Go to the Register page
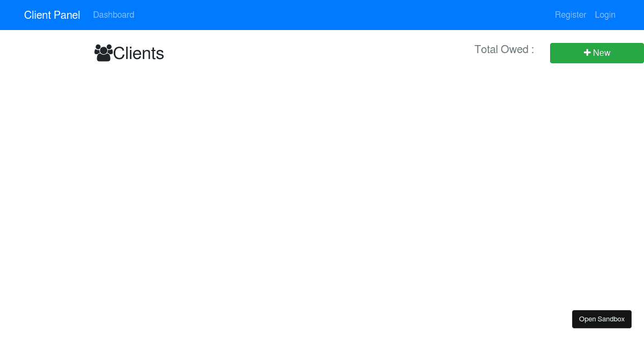Viewport: 644px width, 338px height. (x=570, y=15)
